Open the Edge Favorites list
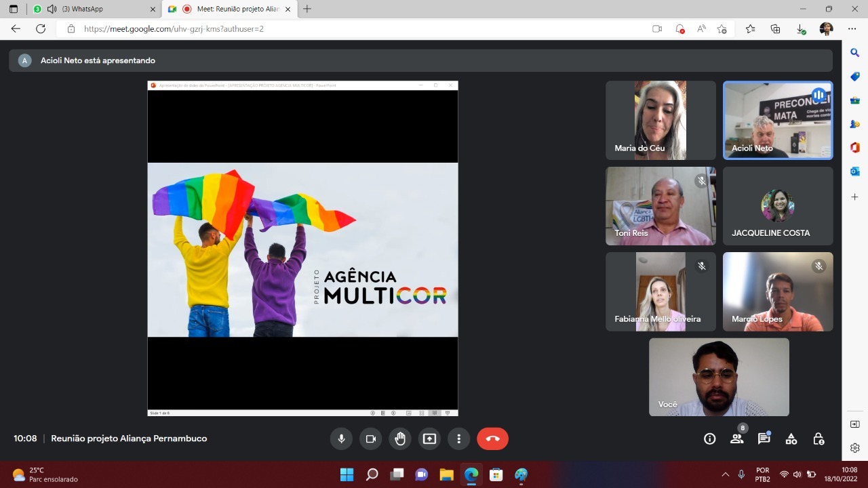The width and height of the screenshot is (868, 488). pyautogui.click(x=751, y=28)
